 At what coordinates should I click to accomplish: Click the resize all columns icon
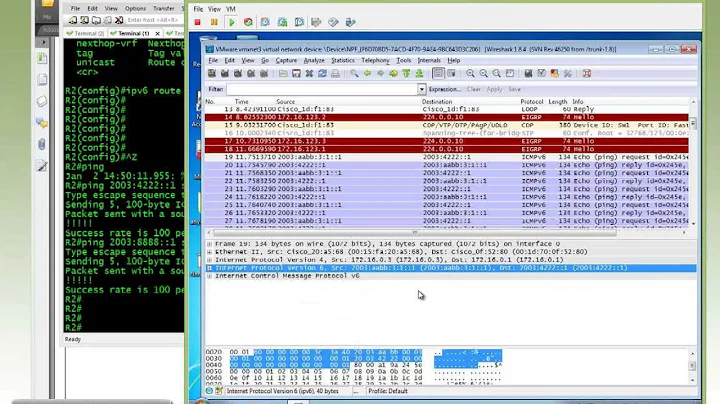pos(510,73)
